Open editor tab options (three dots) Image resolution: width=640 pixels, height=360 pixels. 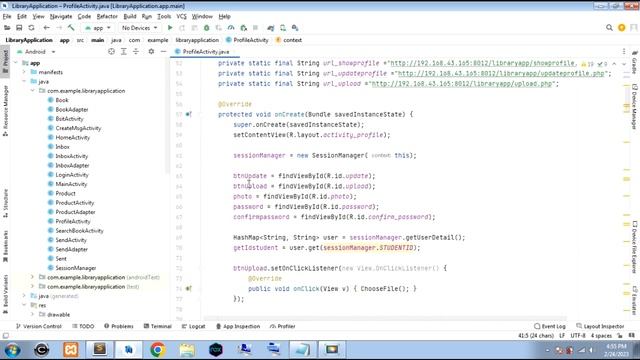pyautogui.click(x=624, y=51)
